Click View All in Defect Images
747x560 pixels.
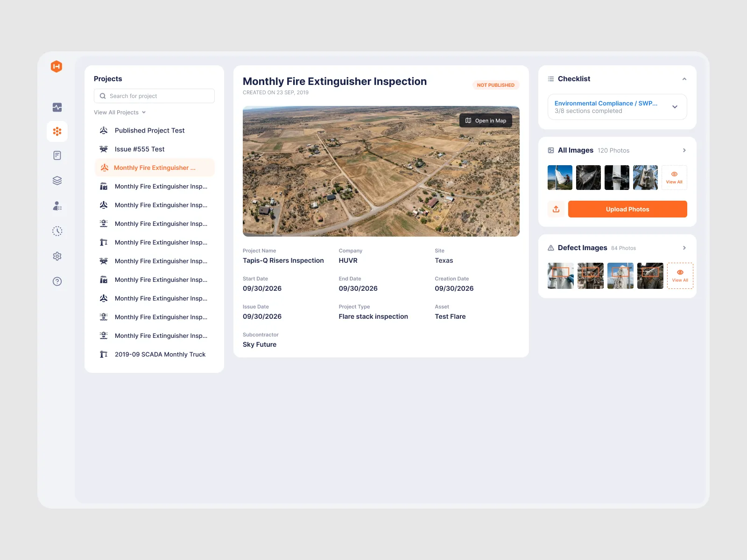(680, 276)
